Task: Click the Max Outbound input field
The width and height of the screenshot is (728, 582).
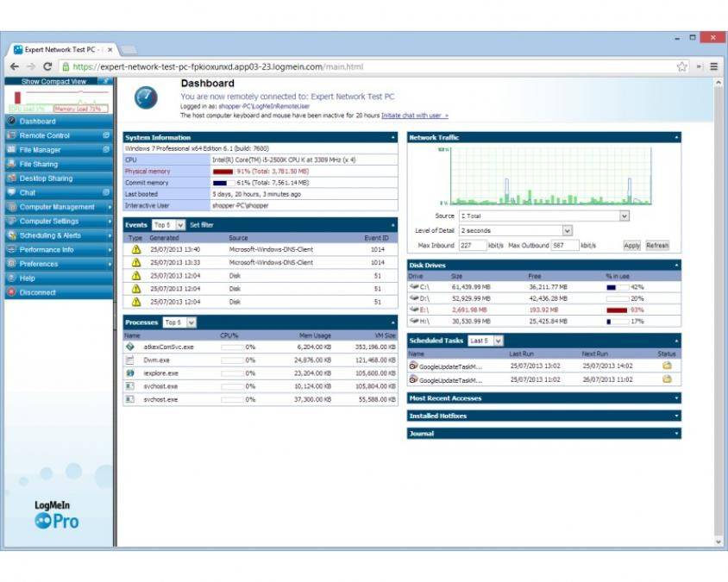Action: (565, 246)
